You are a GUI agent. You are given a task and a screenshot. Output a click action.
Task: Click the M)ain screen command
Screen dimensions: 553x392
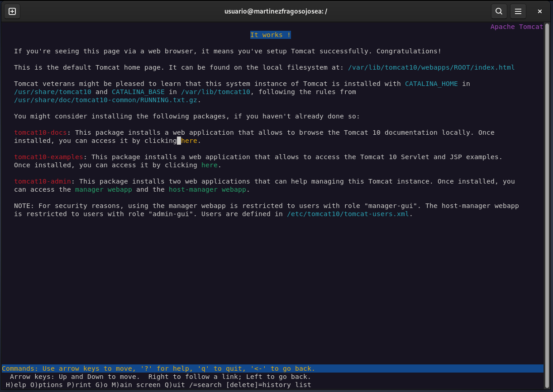click(x=136, y=385)
